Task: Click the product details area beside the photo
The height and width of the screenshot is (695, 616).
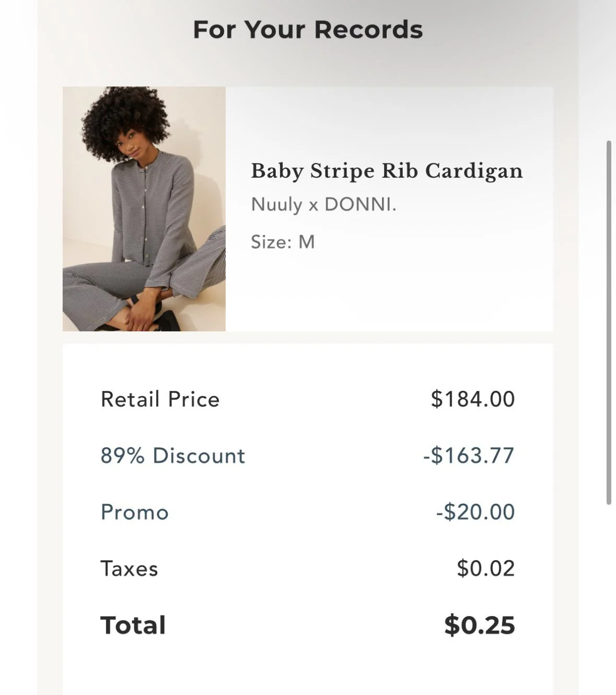Action: pos(389,209)
